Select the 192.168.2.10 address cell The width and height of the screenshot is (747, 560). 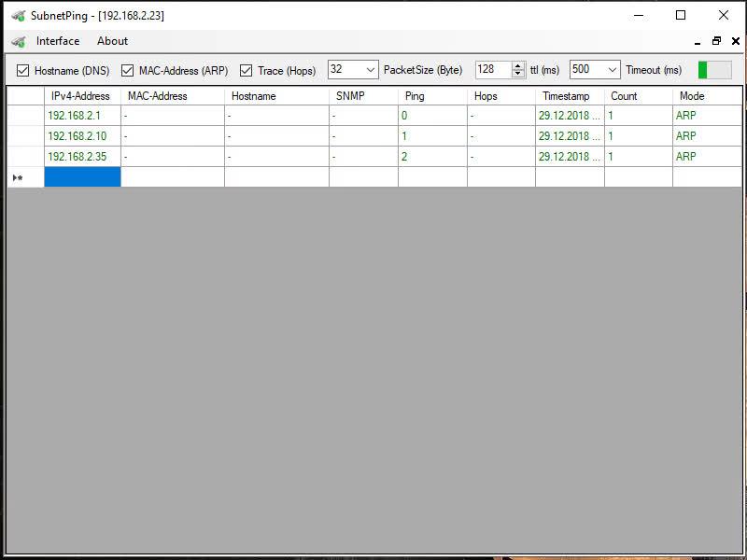click(81, 136)
